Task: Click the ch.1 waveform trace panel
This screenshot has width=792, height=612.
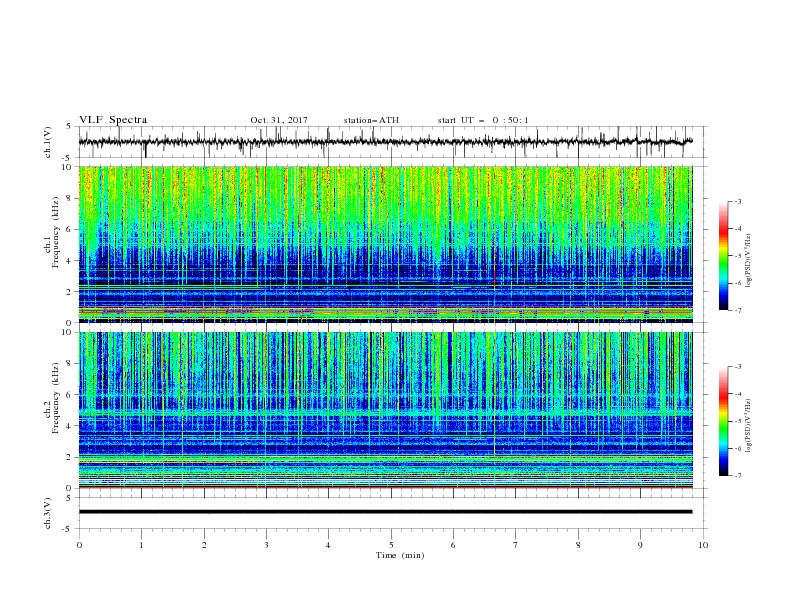Action: click(x=392, y=142)
